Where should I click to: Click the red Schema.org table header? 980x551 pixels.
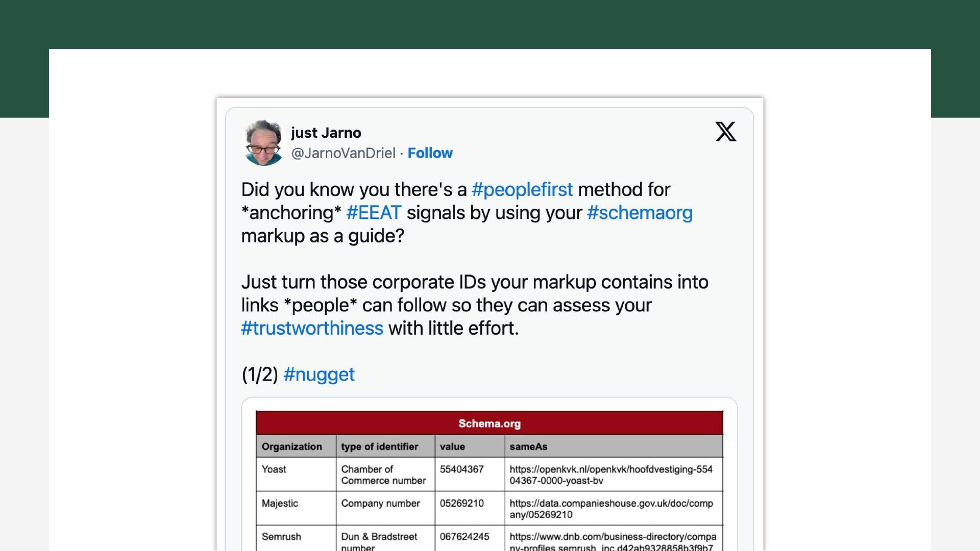pyautogui.click(x=489, y=423)
